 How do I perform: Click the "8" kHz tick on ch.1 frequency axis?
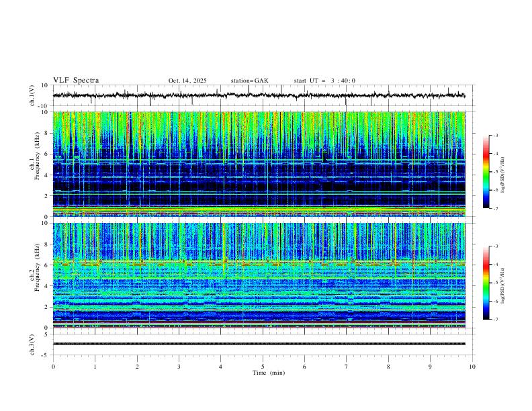point(47,133)
